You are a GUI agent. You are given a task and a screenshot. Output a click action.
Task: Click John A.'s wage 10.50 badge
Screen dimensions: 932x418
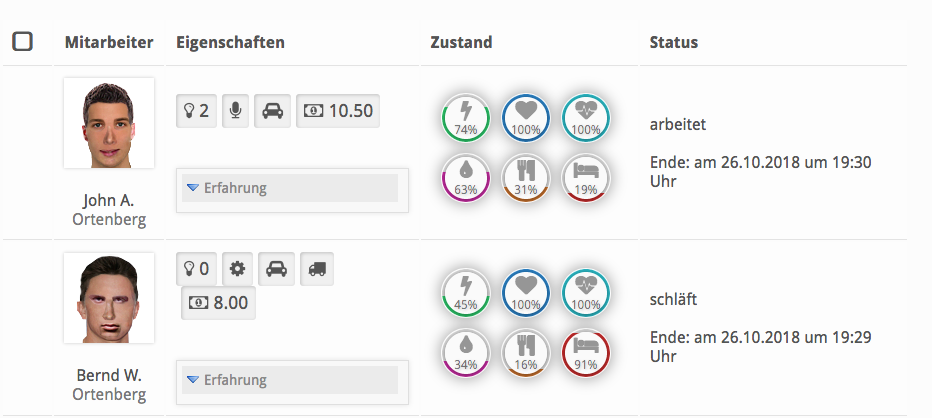tap(339, 110)
